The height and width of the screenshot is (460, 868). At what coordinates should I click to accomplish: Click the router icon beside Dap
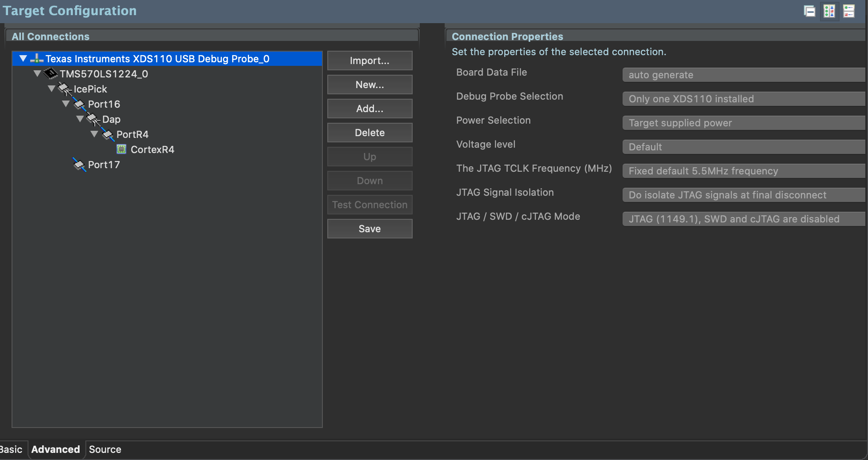(93, 119)
